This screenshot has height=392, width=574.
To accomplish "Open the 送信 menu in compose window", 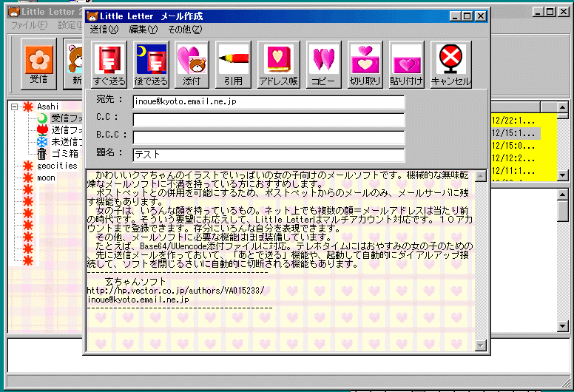I will tap(104, 30).
